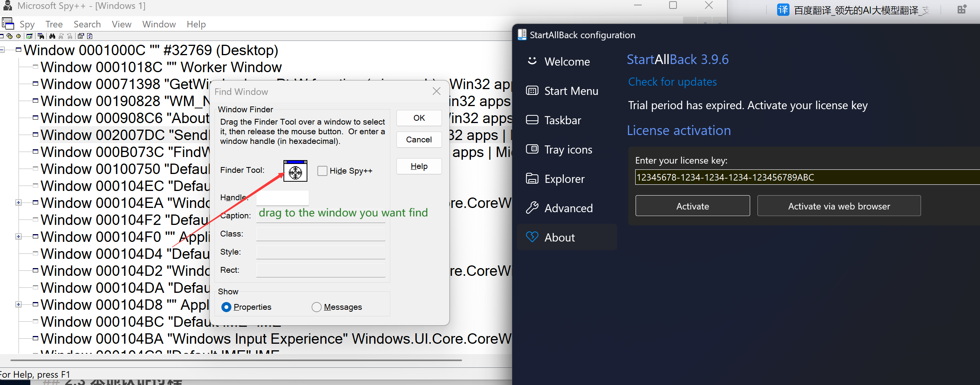The image size is (980, 385).
Task: Open the Explorer section in StartAllBack
Action: pos(566,179)
